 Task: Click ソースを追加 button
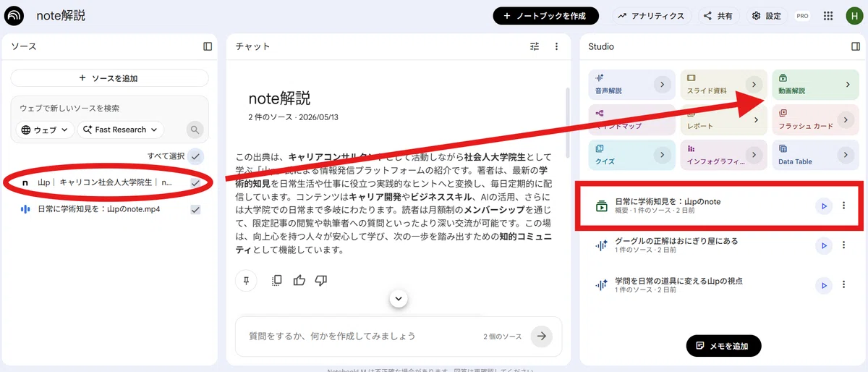(x=109, y=78)
